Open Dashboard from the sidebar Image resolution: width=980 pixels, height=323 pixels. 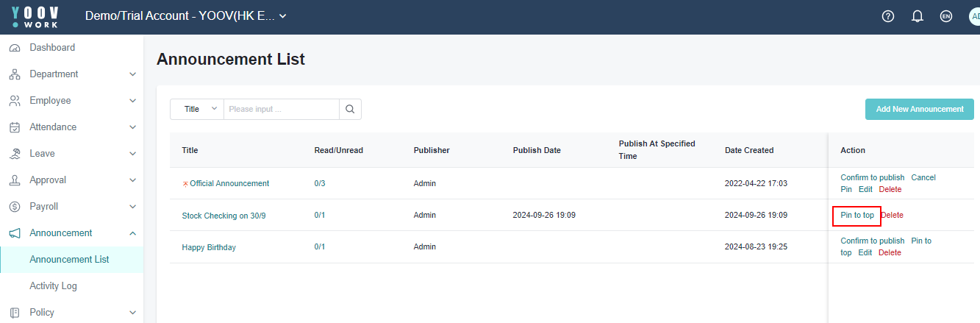pos(51,48)
